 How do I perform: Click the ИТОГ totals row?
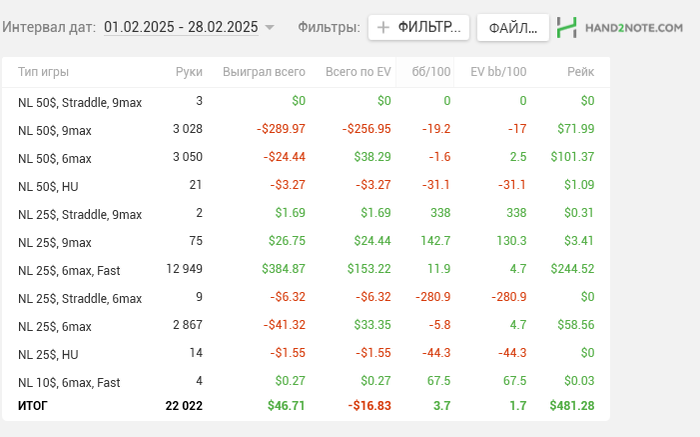point(306,406)
